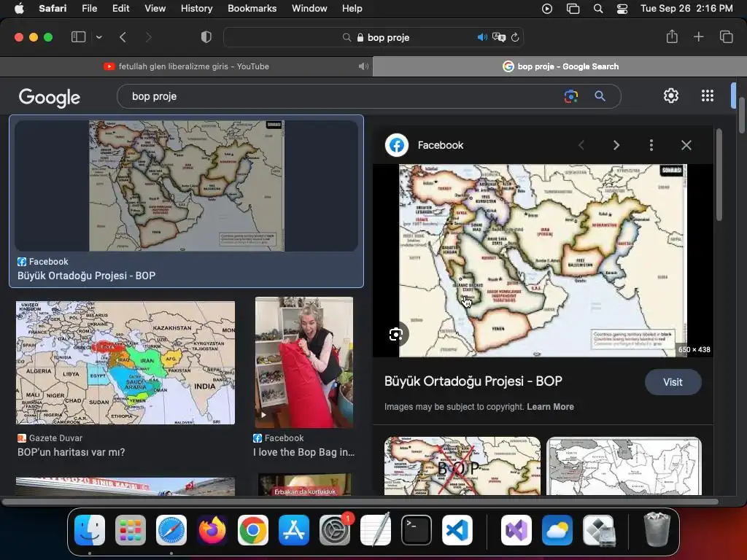Mute audio using address bar speaker icon

[x=482, y=37]
